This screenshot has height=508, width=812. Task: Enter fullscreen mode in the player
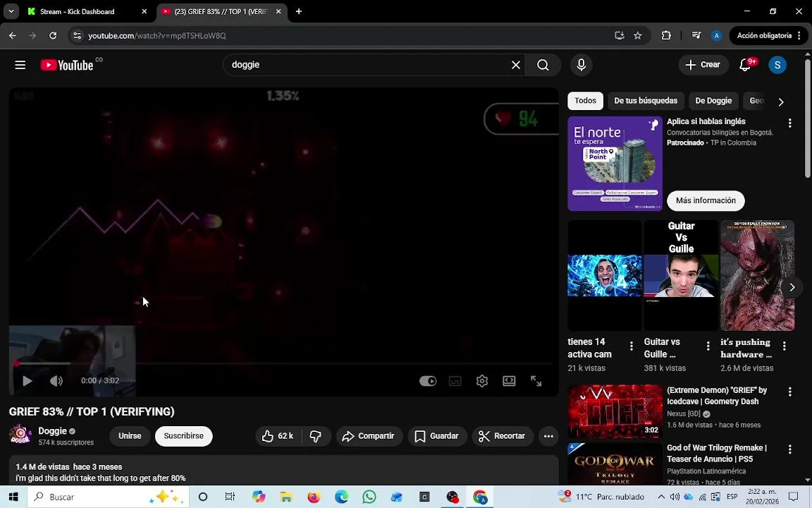point(536,381)
